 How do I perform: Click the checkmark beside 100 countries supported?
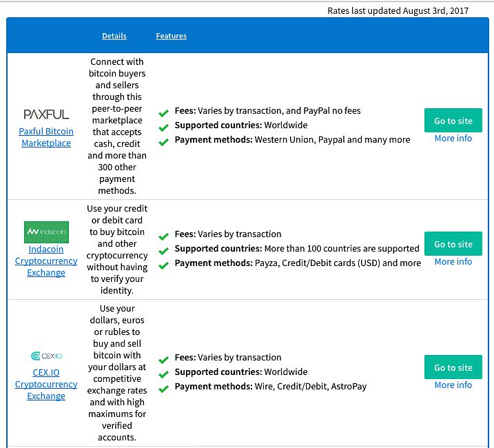pos(163,251)
